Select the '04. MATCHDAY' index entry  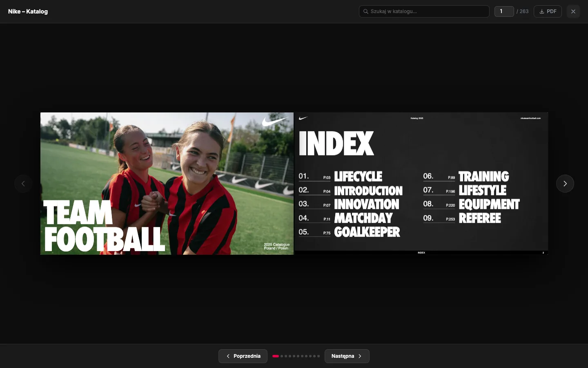pos(345,218)
